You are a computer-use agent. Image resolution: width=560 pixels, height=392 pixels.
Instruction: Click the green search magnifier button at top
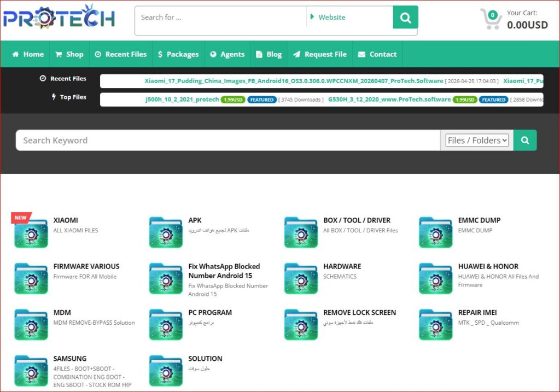(x=405, y=17)
